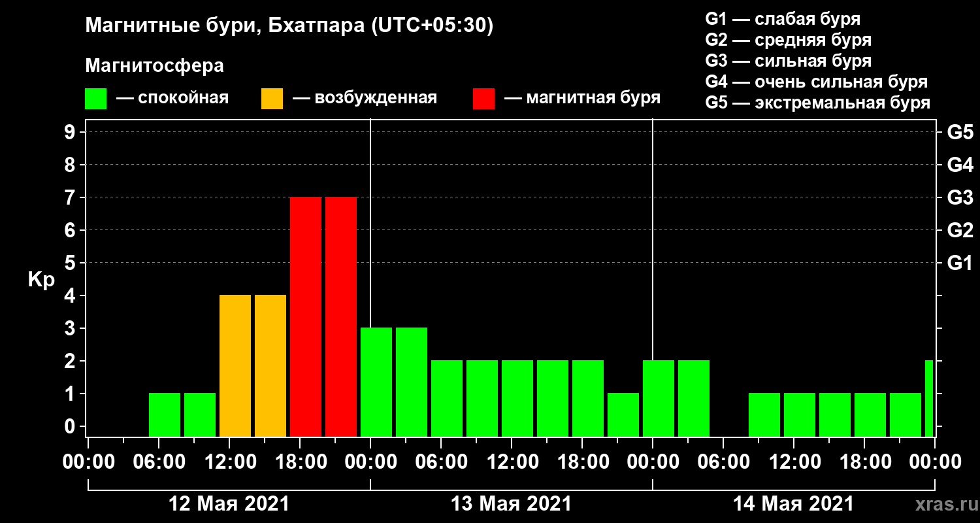
Task: Click the '— спокойная' legend label
Action: 172,99
